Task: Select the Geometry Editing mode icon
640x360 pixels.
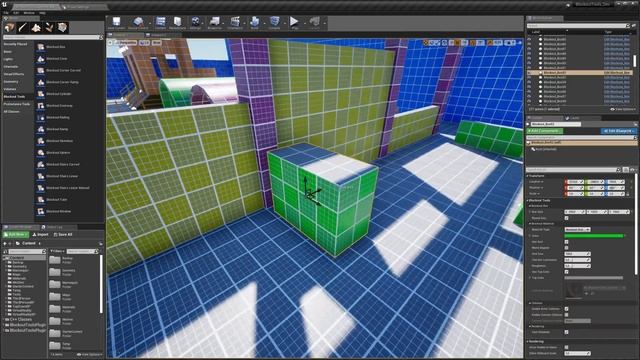Action: [x=62, y=27]
